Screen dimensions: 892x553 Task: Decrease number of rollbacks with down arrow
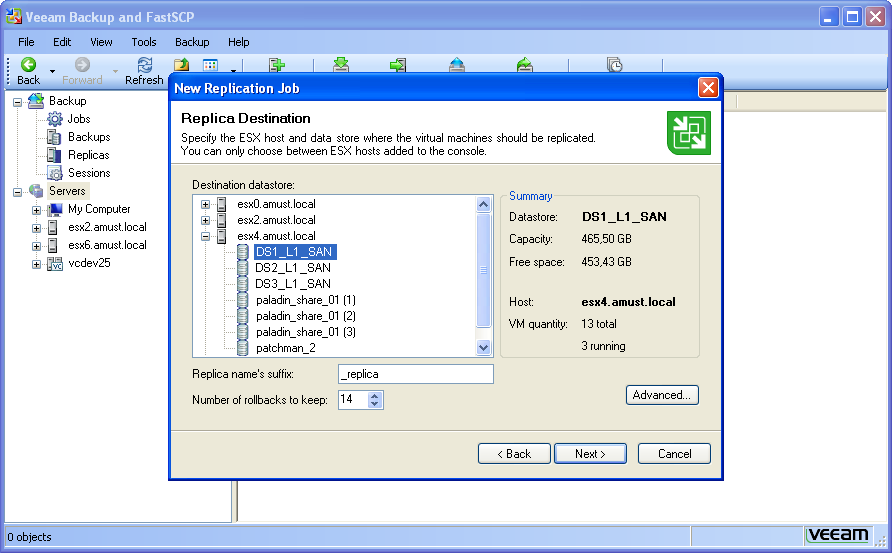pyautogui.click(x=374, y=404)
